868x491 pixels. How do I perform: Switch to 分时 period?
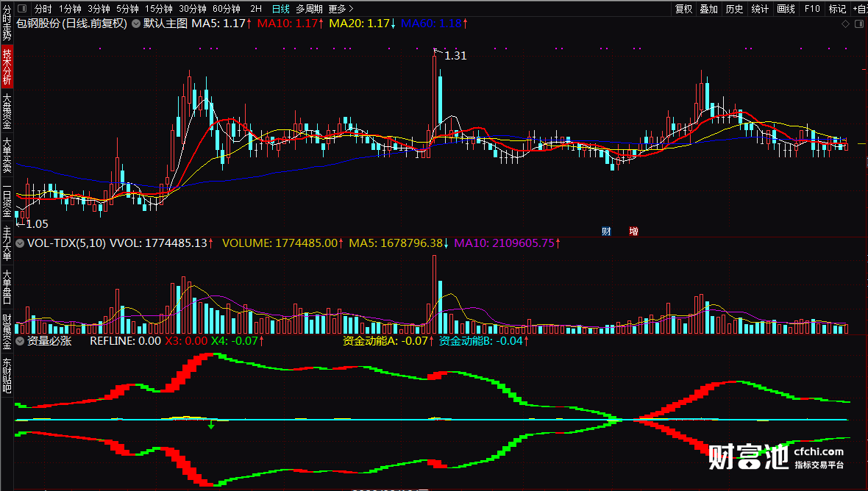pyautogui.click(x=43, y=9)
